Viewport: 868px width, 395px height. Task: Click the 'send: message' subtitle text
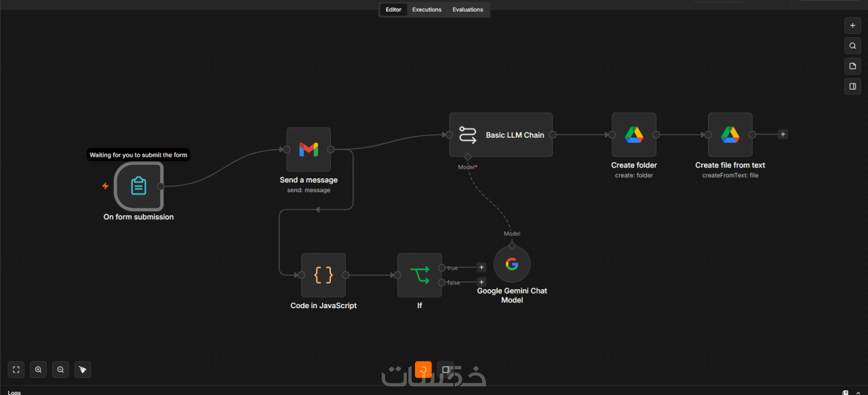pos(309,190)
